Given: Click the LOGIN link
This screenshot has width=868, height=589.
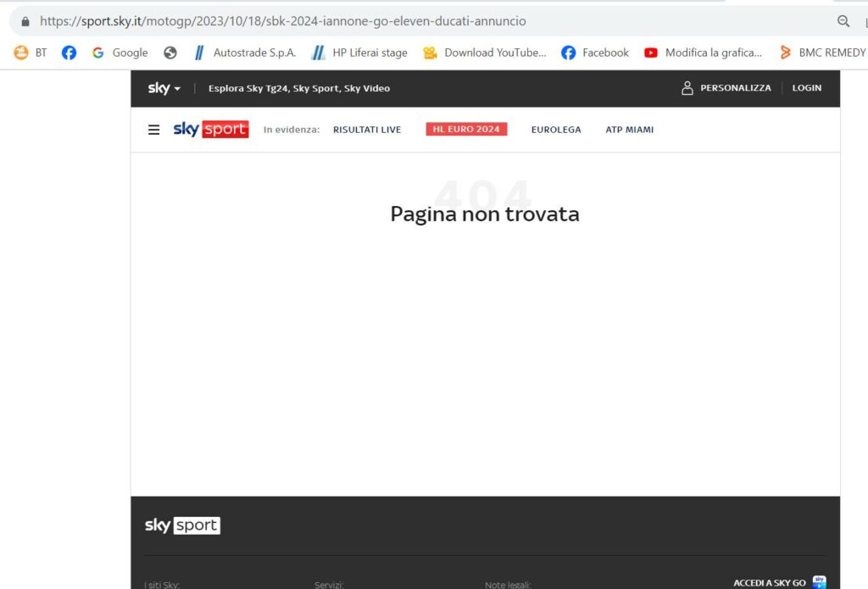Looking at the screenshot, I should 806,88.
